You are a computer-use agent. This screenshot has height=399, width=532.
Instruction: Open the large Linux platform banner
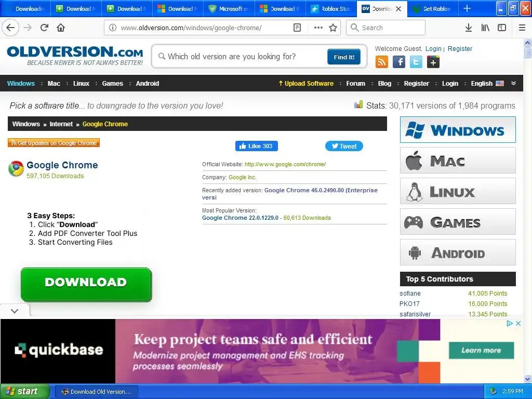click(x=458, y=191)
